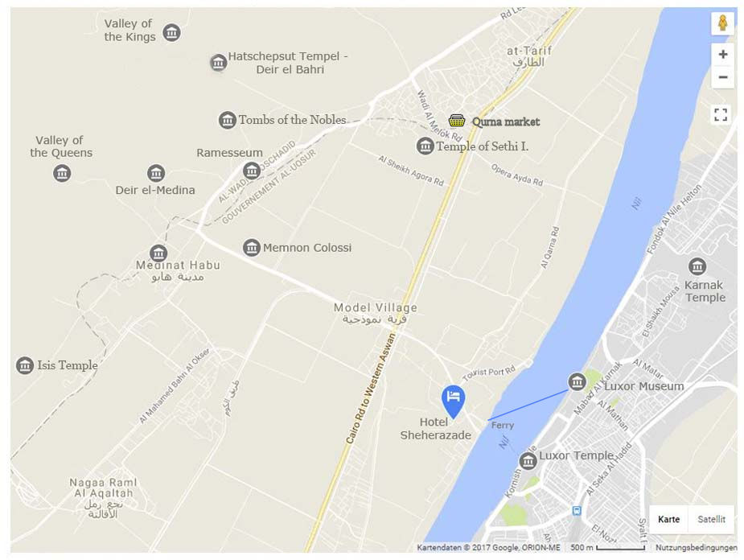The image size is (744, 560).
Task: Click the train station icon near Luxor Temple
Action: coord(577,511)
